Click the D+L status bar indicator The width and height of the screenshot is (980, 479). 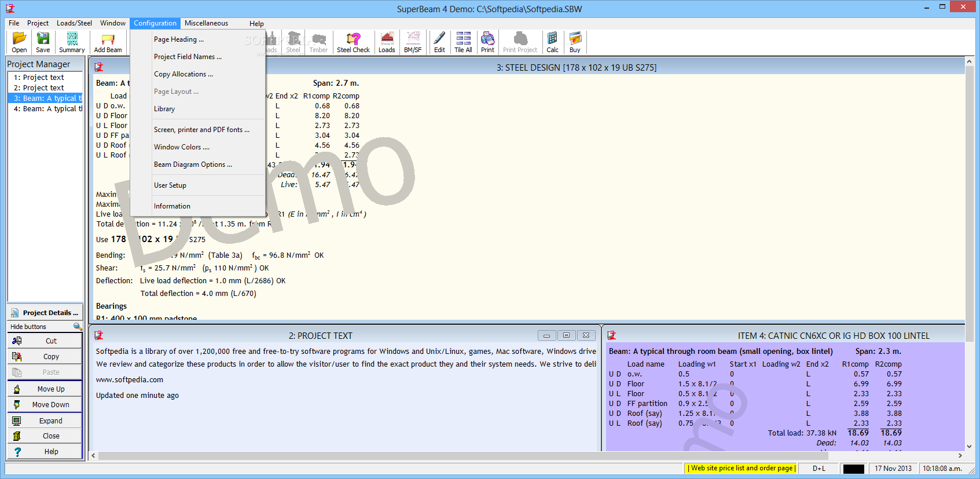point(819,469)
